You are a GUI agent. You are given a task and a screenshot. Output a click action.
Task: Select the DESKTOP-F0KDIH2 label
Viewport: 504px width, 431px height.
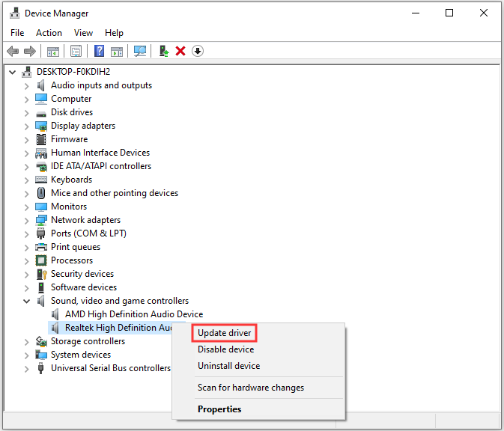[73, 72]
